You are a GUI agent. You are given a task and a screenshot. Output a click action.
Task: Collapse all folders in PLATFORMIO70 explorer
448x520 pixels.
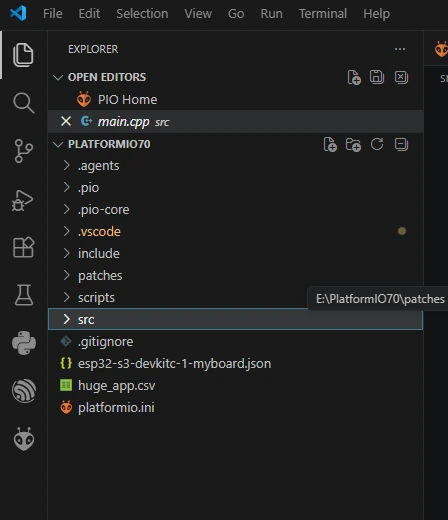coord(401,144)
